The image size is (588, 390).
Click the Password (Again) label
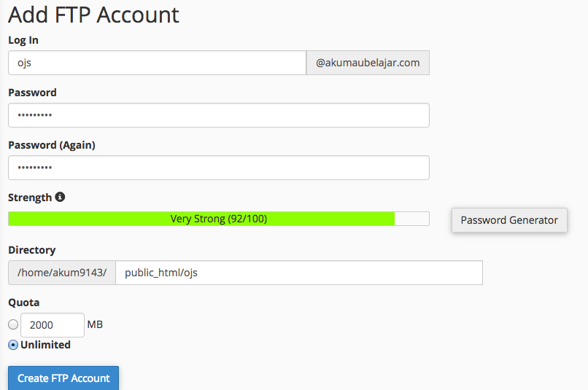pyautogui.click(x=52, y=145)
